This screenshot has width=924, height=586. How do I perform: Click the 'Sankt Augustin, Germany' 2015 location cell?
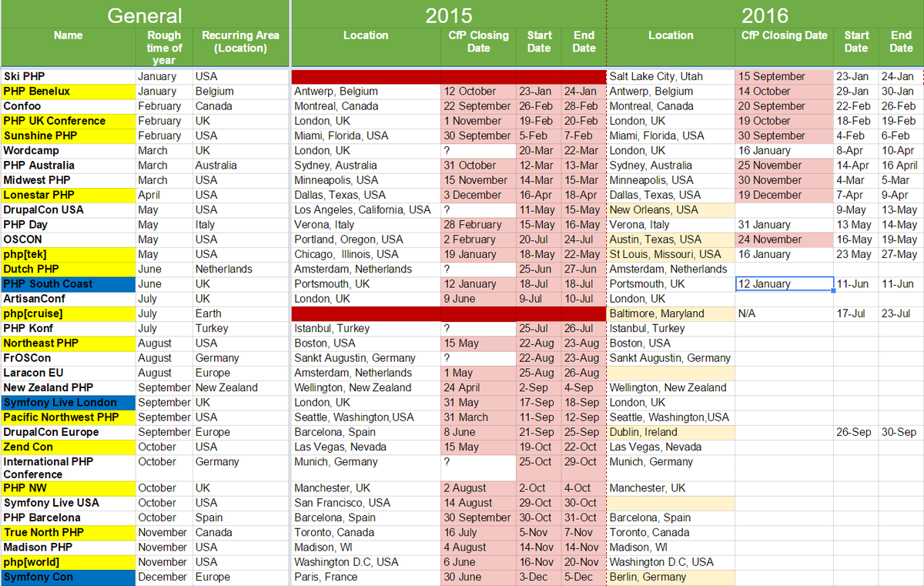(366, 357)
